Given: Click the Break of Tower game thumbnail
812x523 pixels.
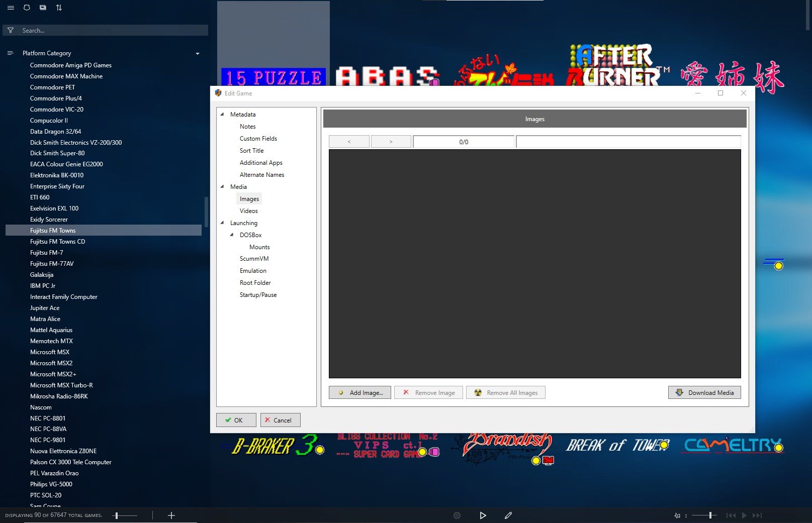Looking at the screenshot, I should [x=617, y=445].
